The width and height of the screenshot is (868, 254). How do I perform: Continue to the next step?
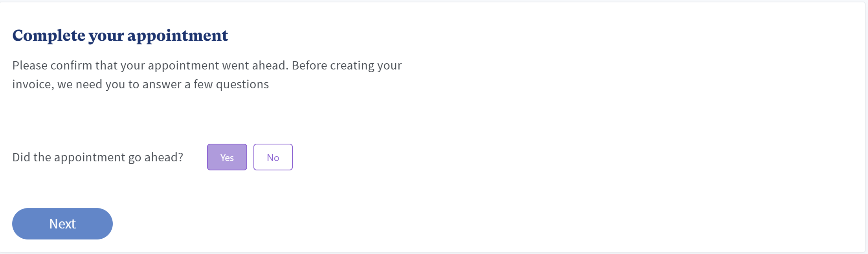[x=62, y=224]
